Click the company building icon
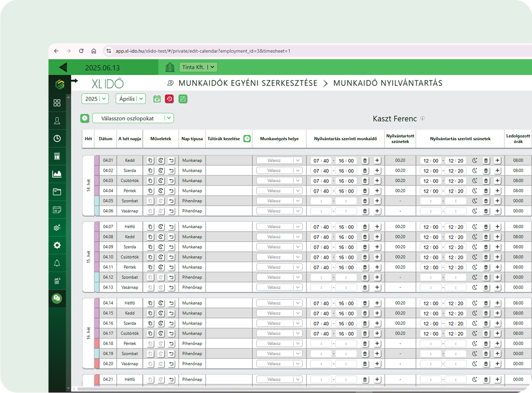Viewport: 532px width, 393px height. pos(169,67)
